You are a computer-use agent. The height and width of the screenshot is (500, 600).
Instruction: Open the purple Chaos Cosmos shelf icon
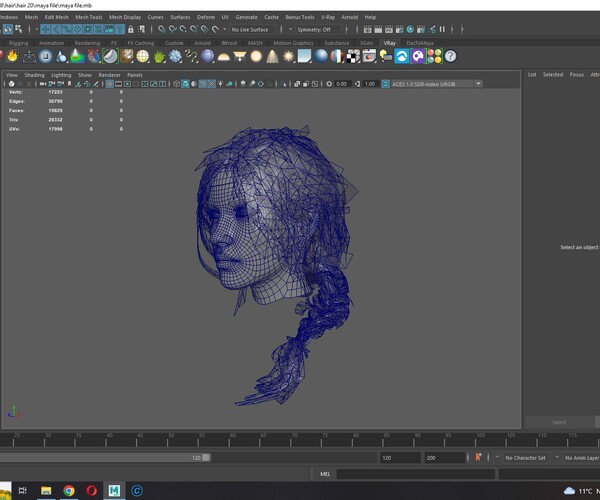point(418,56)
